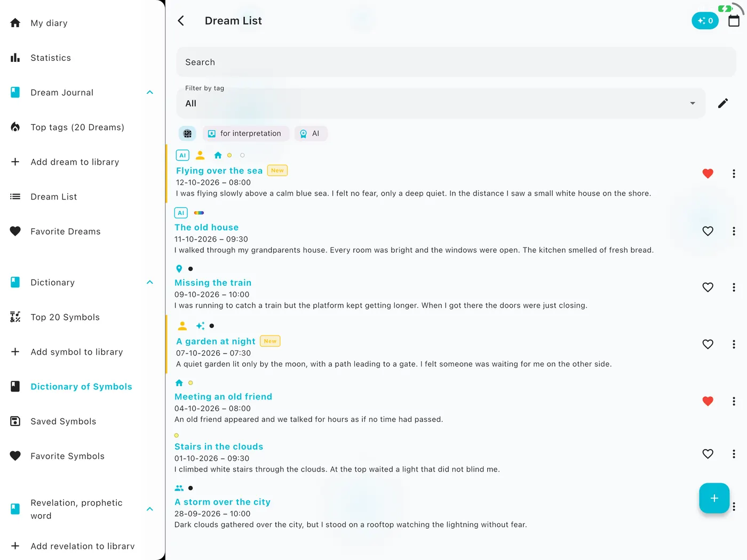Open options menu for 'Stairs in the clouds'

coord(734,454)
